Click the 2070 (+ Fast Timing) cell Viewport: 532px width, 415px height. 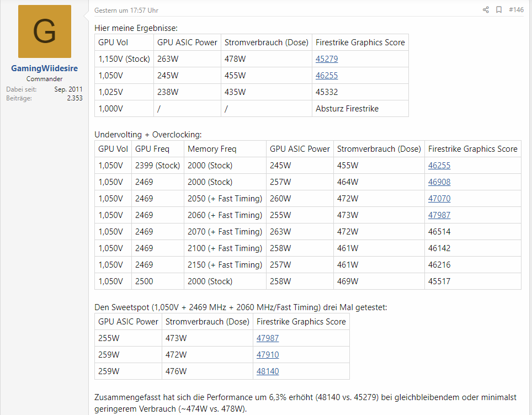pyautogui.click(x=225, y=232)
